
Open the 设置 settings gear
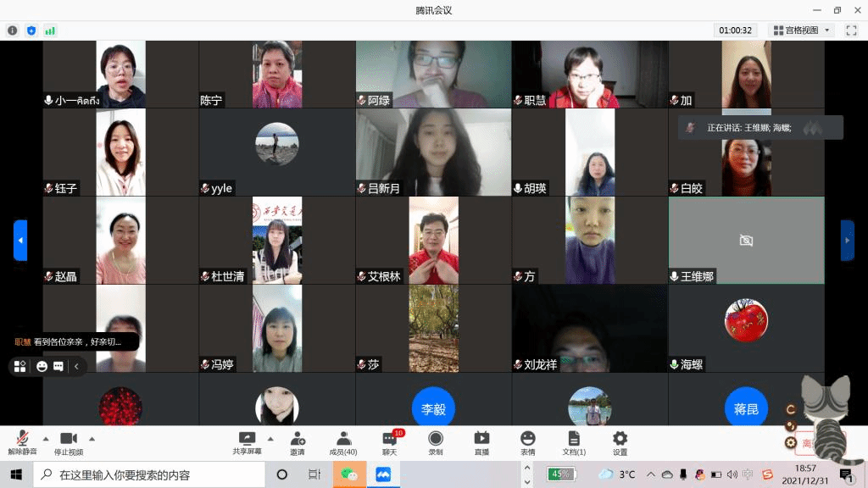tap(620, 443)
